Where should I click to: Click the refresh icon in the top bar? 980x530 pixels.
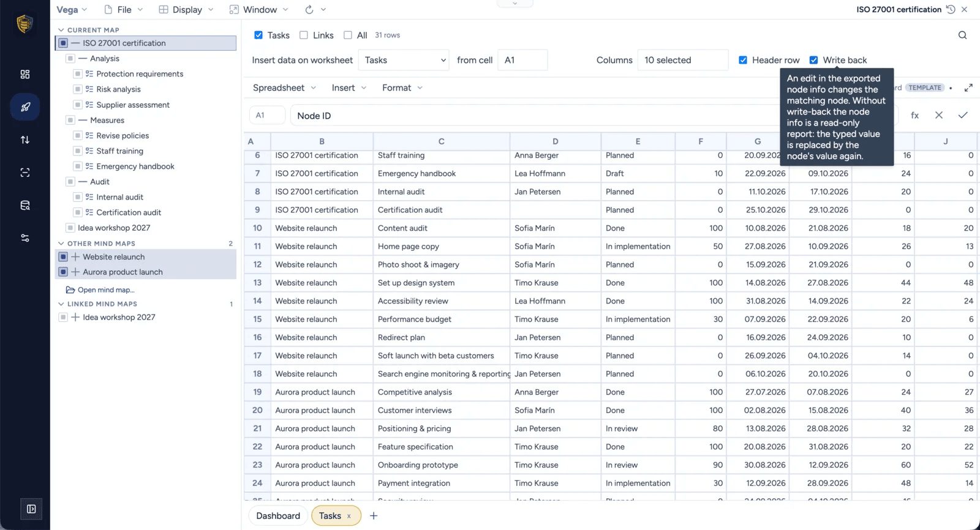click(309, 10)
